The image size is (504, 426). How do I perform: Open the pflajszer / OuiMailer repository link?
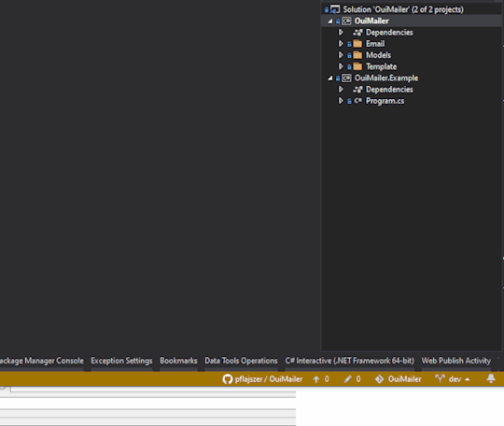(269, 379)
